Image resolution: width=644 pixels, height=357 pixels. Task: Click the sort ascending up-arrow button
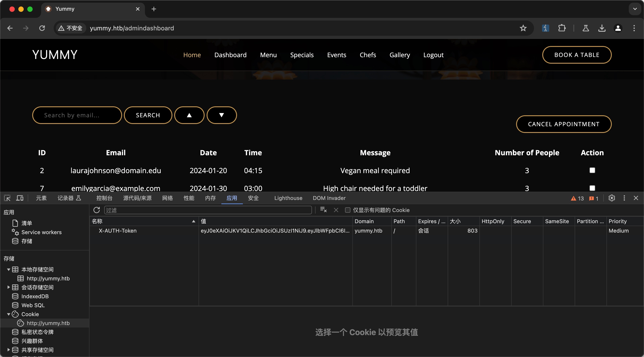(189, 115)
